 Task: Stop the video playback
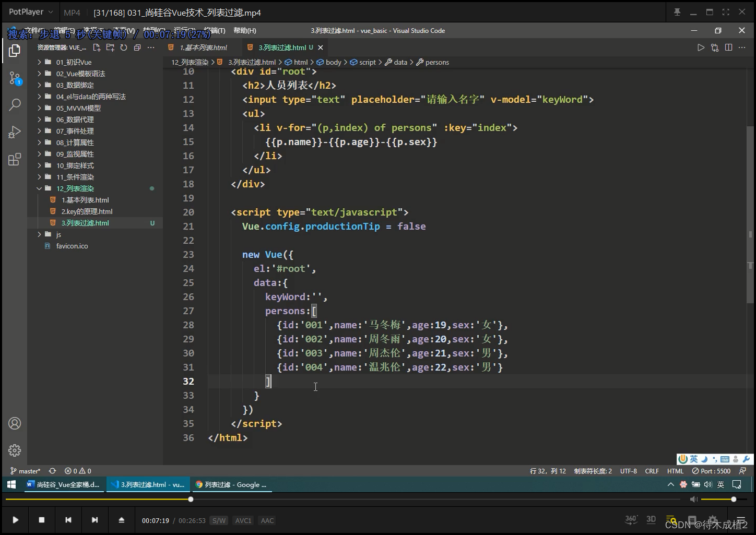tap(42, 520)
